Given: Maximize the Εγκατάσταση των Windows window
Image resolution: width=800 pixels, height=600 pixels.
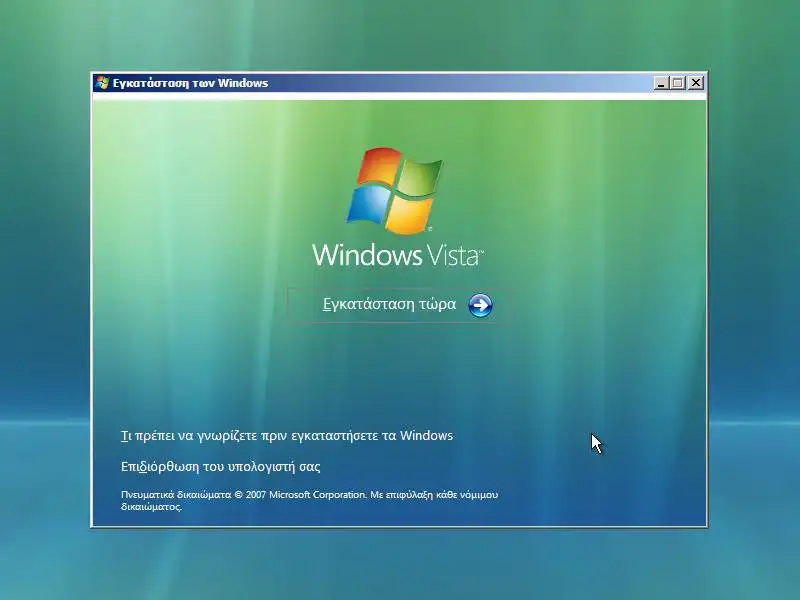Looking at the screenshot, I should [x=678, y=83].
